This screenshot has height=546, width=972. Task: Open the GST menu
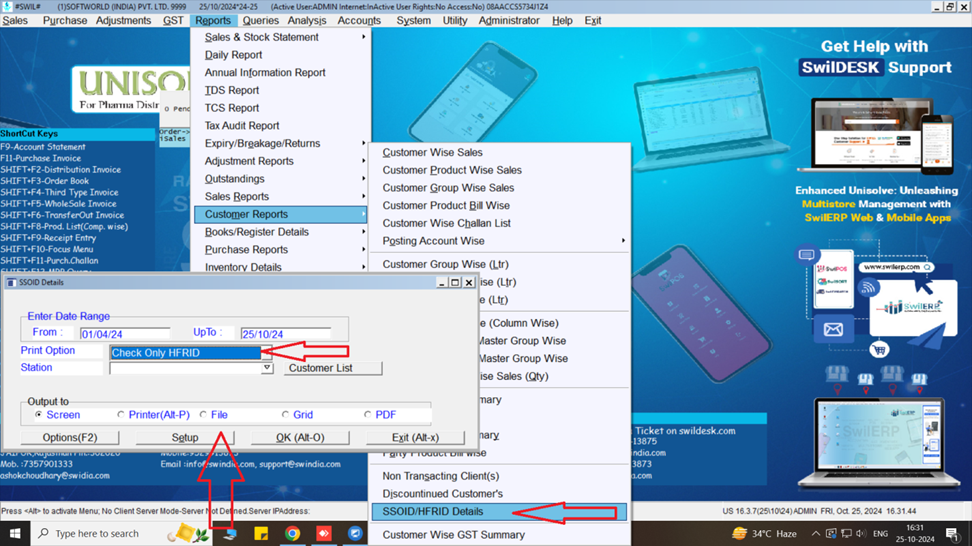[x=173, y=20]
